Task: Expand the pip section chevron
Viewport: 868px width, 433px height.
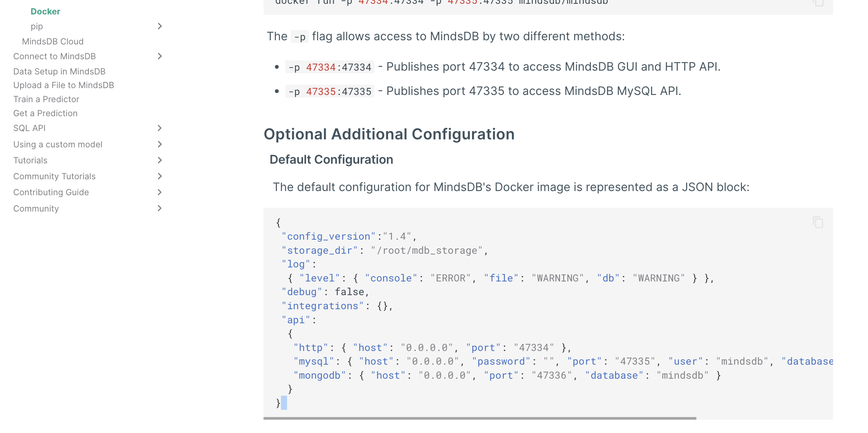Action: (x=160, y=26)
